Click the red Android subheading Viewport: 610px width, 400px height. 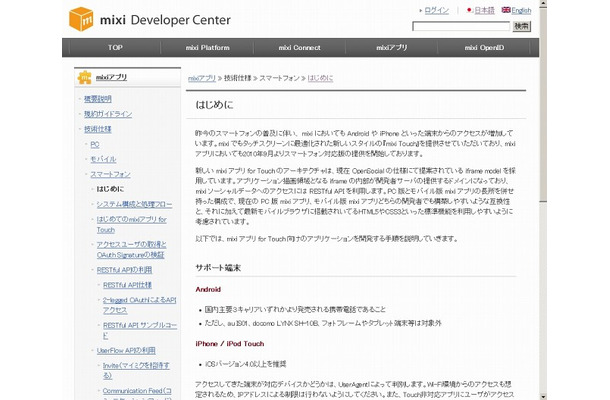tap(208, 289)
